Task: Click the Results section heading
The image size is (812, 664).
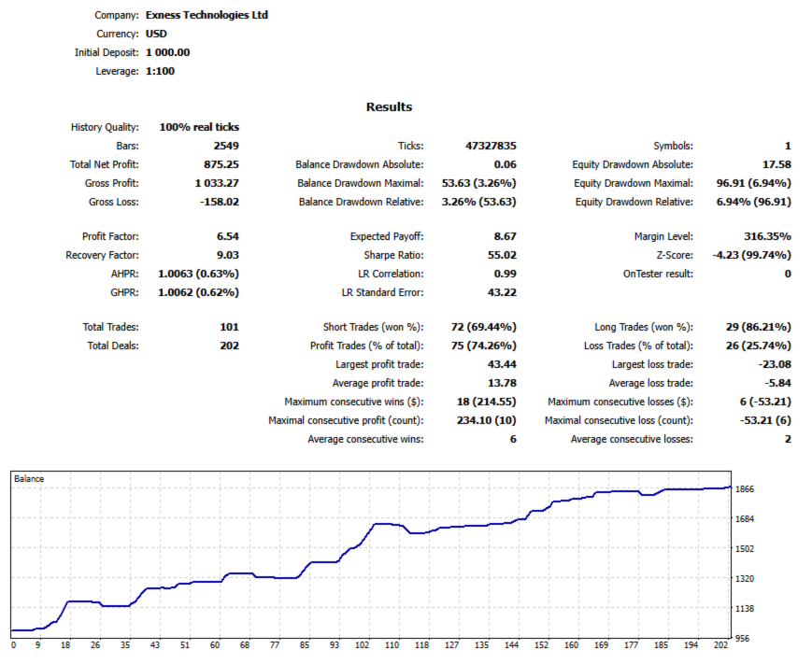Action: click(x=389, y=107)
